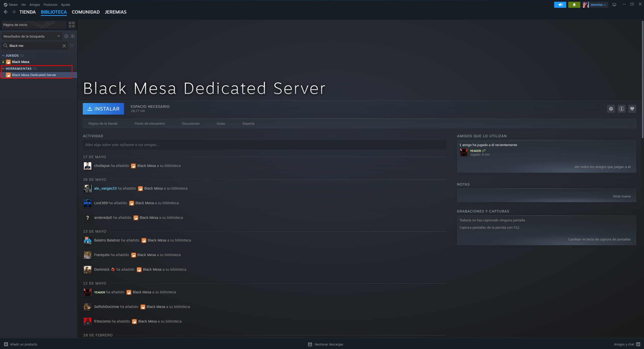644x349 pixels.
Task: Open the Jeremias account dropdown
Action: tap(598, 5)
